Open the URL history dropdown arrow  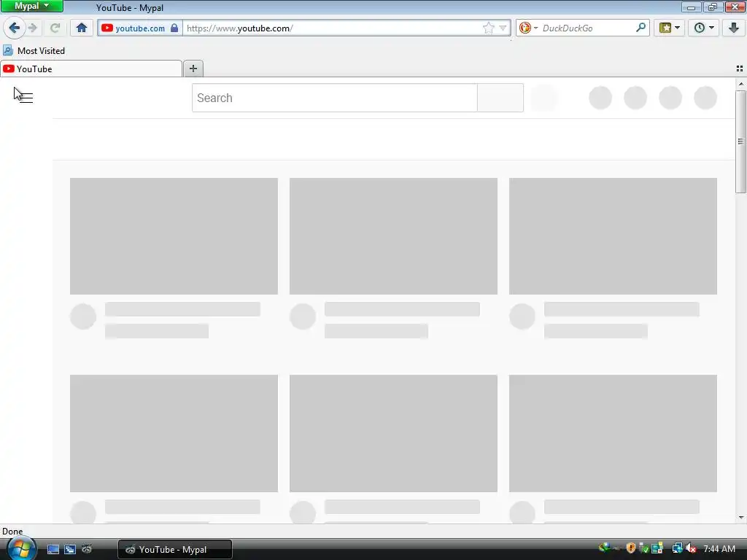pos(503,28)
